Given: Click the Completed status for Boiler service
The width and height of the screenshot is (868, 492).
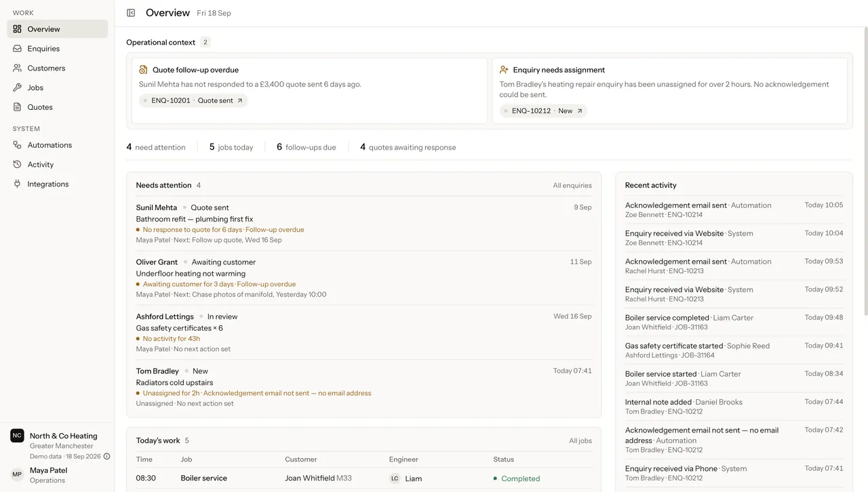Looking at the screenshot, I should pyautogui.click(x=517, y=478).
